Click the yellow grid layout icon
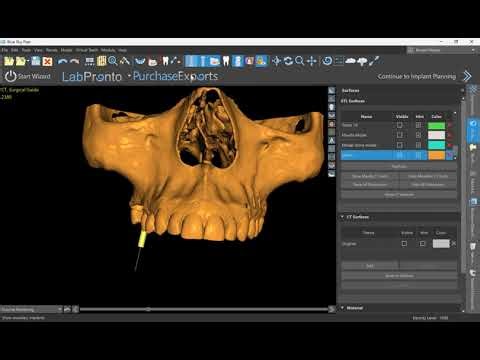 (x=101, y=61)
